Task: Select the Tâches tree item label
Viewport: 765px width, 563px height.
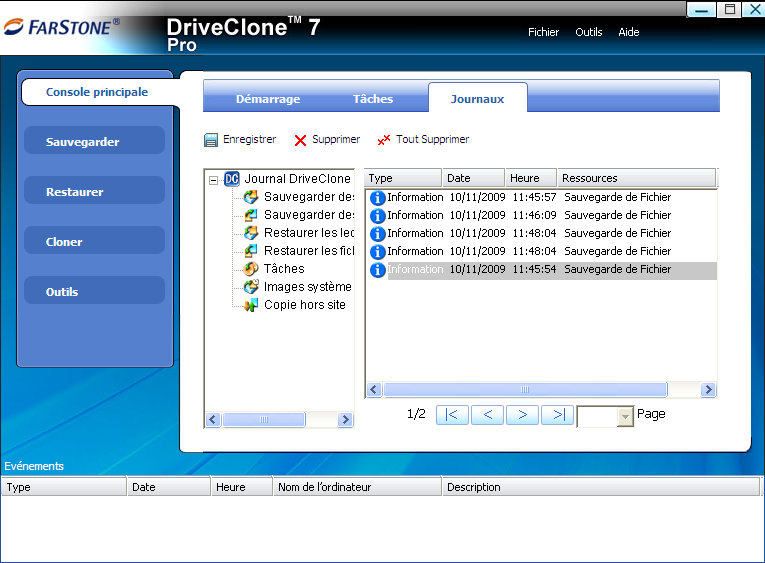Action: (x=284, y=269)
